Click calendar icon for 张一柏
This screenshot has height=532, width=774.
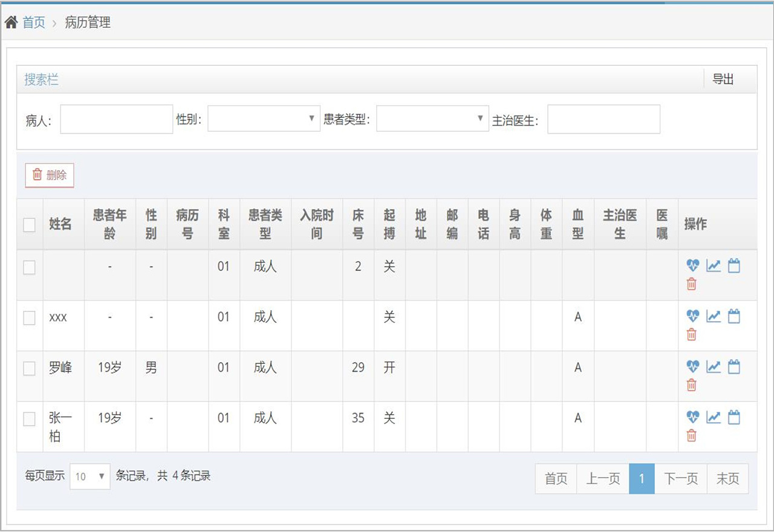[x=733, y=417]
